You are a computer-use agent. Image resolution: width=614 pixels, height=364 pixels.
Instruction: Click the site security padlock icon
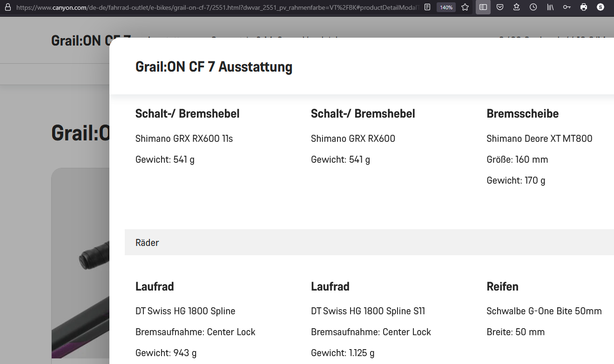(7, 7)
